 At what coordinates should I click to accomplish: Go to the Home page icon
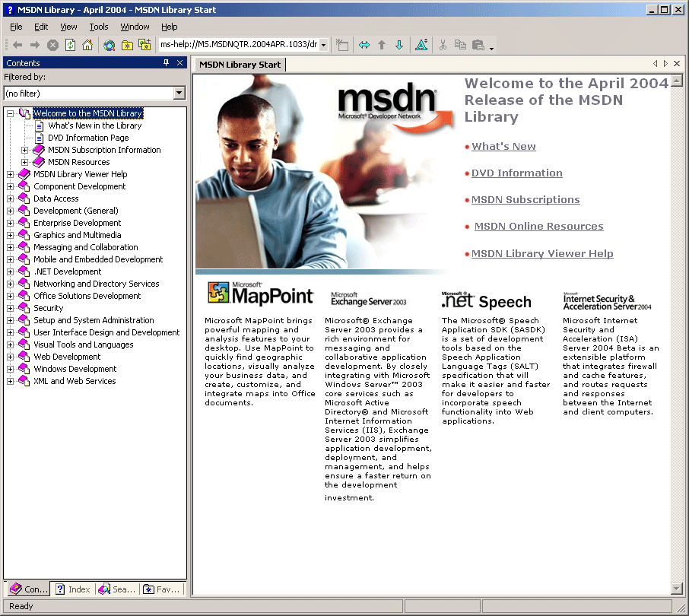point(88,45)
